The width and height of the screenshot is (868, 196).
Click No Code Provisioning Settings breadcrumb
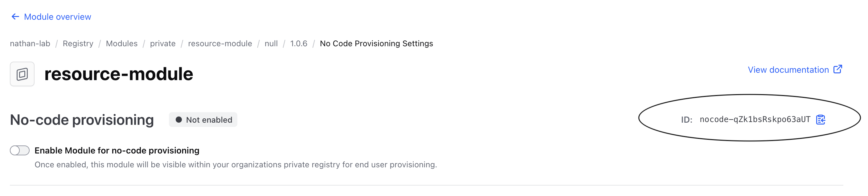tap(376, 43)
